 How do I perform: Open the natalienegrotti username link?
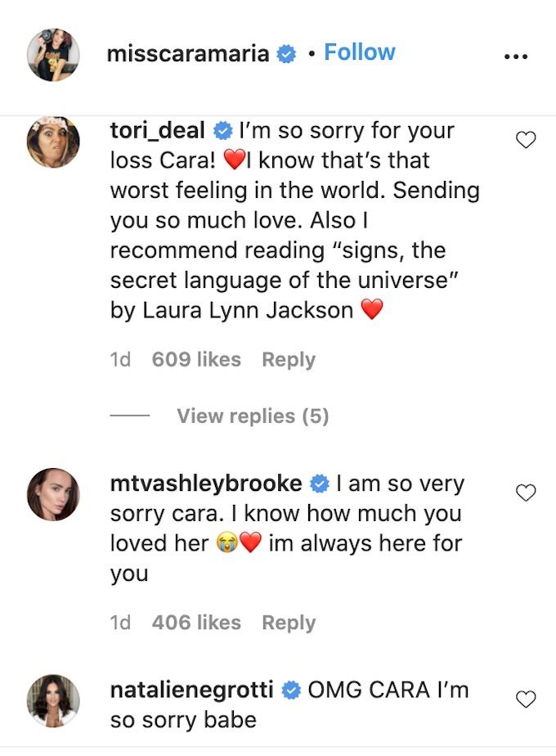point(192,690)
